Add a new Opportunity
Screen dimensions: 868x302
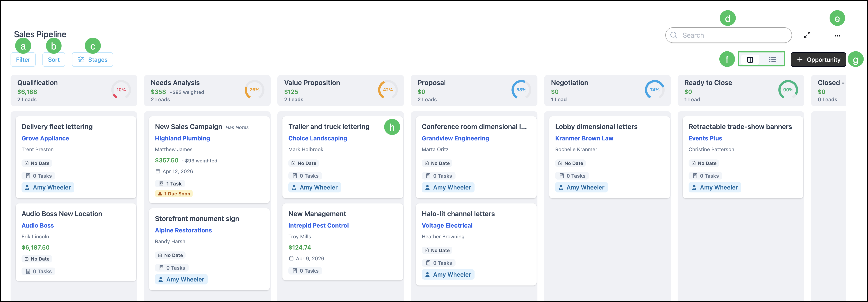click(818, 60)
